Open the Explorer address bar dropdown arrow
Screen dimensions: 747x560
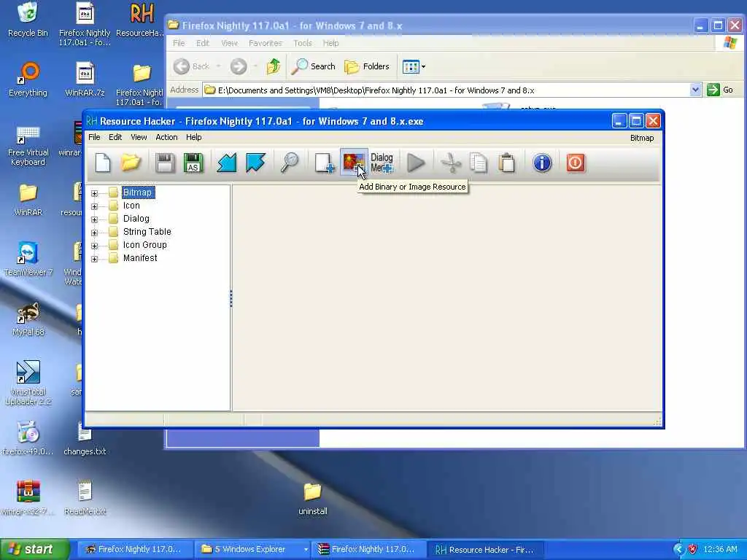695,90
